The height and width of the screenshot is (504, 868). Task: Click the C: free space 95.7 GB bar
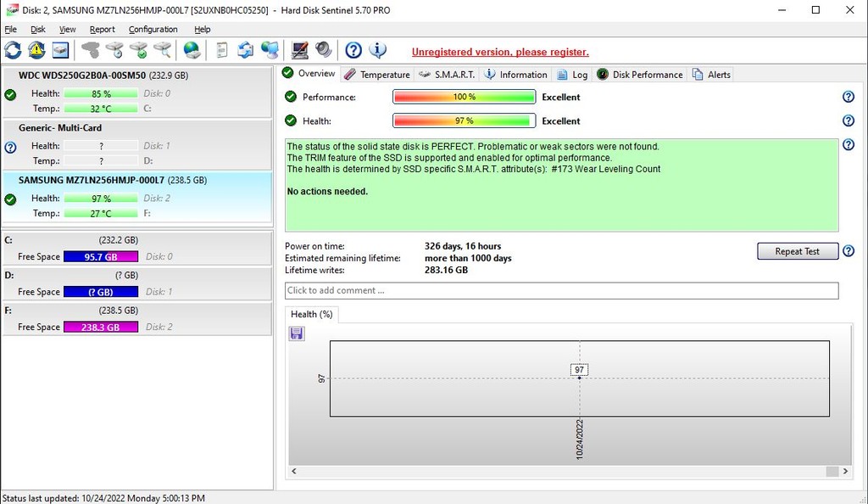tap(101, 256)
